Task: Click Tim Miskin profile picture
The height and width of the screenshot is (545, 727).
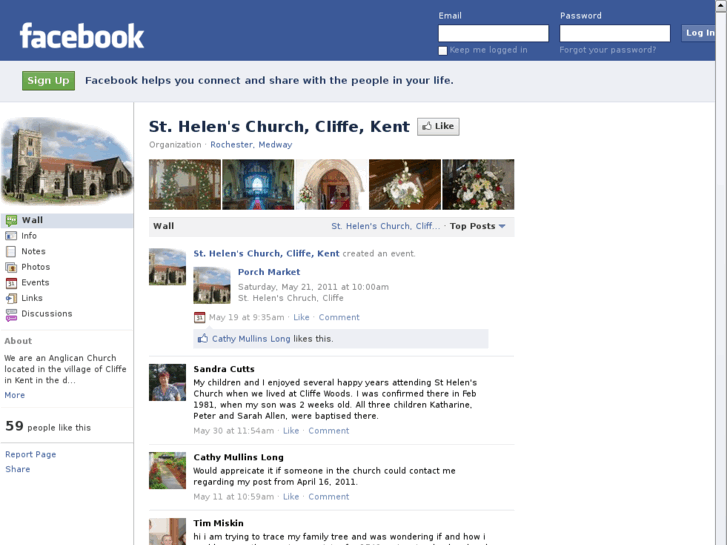Action: [167, 532]
